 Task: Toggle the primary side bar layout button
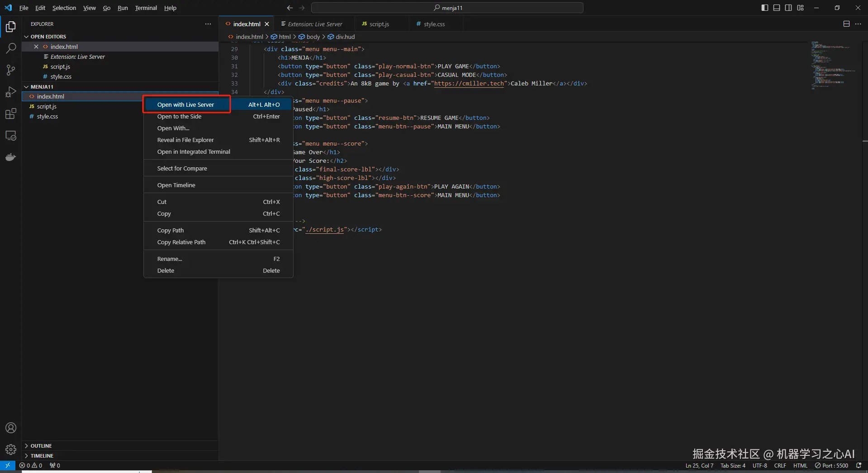764,8
